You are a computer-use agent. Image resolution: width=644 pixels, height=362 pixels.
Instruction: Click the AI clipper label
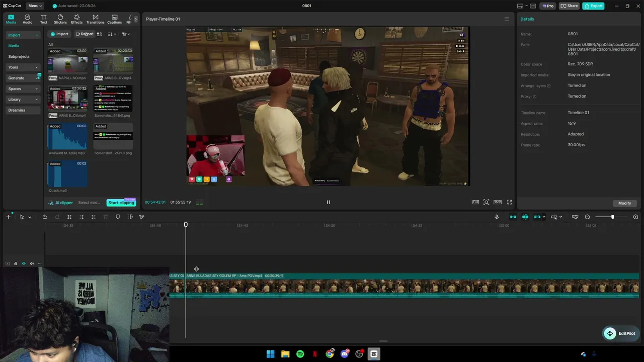pyautogui.click(x=61, y=203)
